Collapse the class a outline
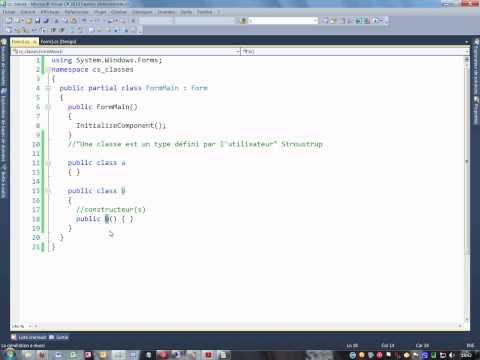Image resolution: width=480 pixels, height=360 pixels. (49, 163)
